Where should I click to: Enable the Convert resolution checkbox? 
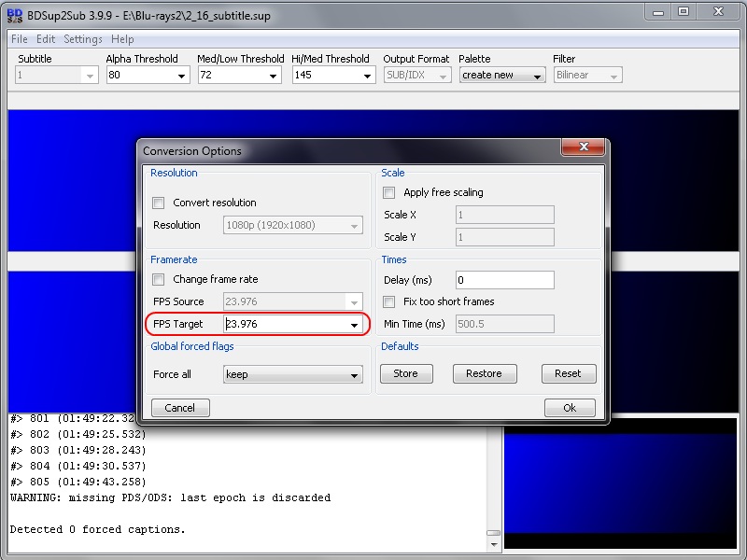point(158,203)
